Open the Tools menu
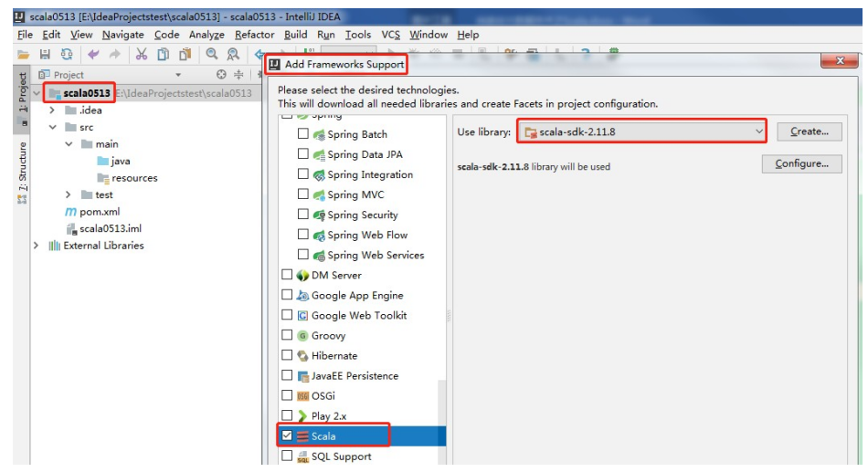The width and height of the screenshot is (868, 472). 358,35
